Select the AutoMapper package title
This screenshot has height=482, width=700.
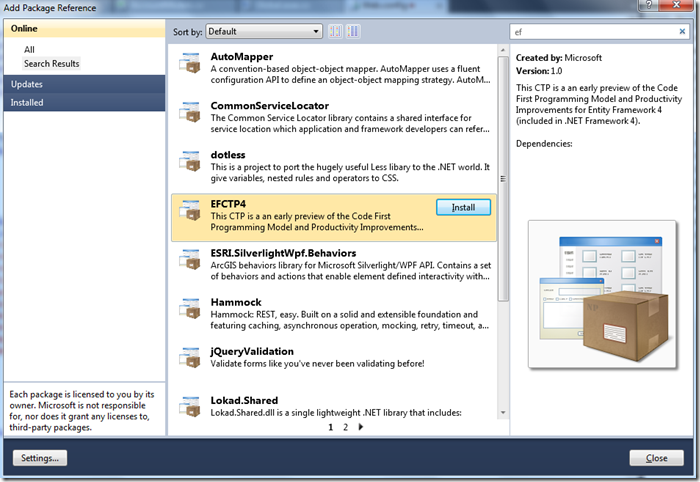tap(242, 57)
